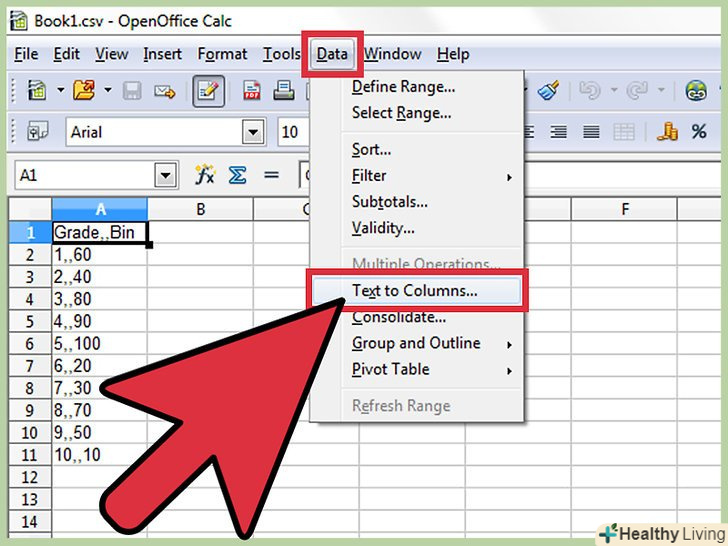Click the Function Wizard fx icon
Image resolution: width=728 pixels, height=546 pixels.
(205, 175)
